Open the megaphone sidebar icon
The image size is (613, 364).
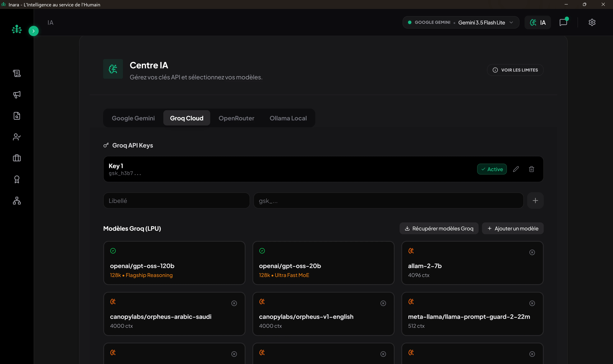tap(17, 95)
